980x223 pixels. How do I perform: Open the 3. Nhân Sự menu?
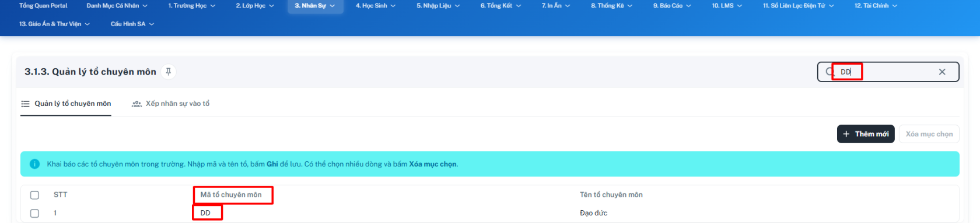click(x=315, y=6)
